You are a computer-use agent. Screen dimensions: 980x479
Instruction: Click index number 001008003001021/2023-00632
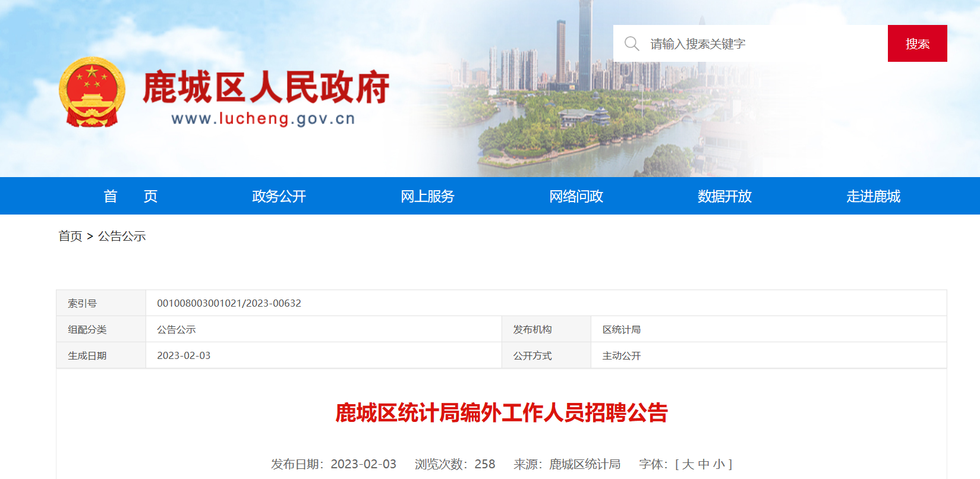[x=229, y=303]
